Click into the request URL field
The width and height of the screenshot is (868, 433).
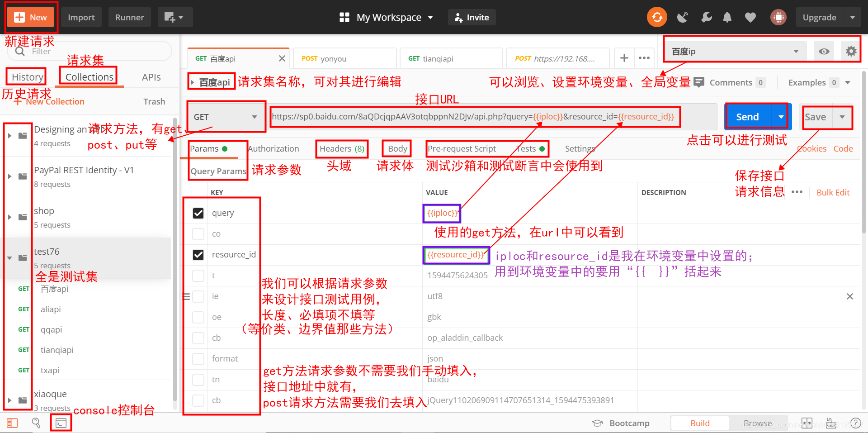tap(493, 117)
